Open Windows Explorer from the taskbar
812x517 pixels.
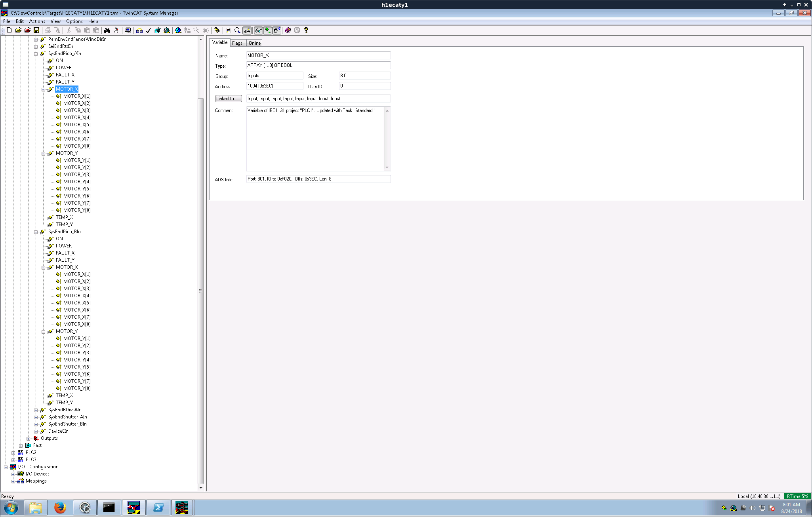[36, 507]
